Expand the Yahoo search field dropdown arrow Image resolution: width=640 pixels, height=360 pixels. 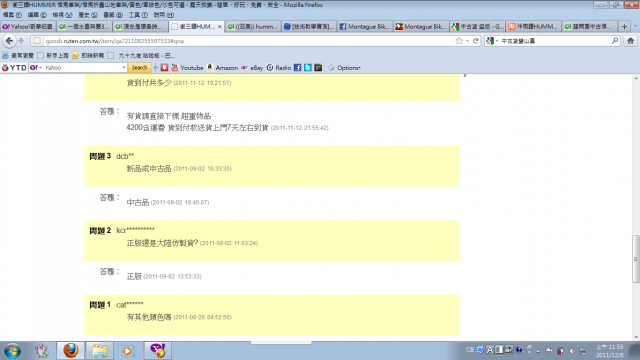coord(124,68)
